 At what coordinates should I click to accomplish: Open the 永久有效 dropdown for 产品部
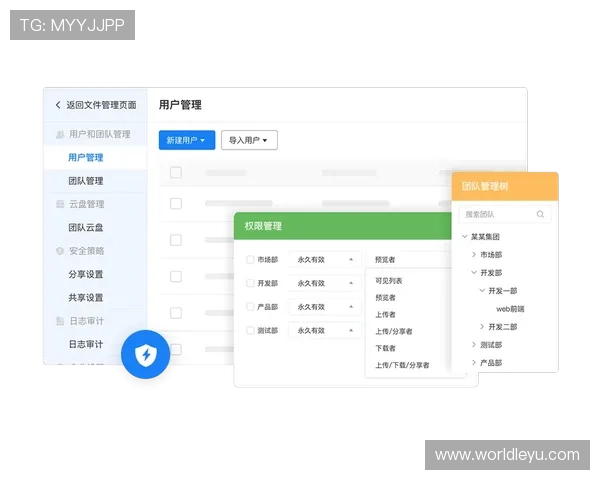pos(324,307)
